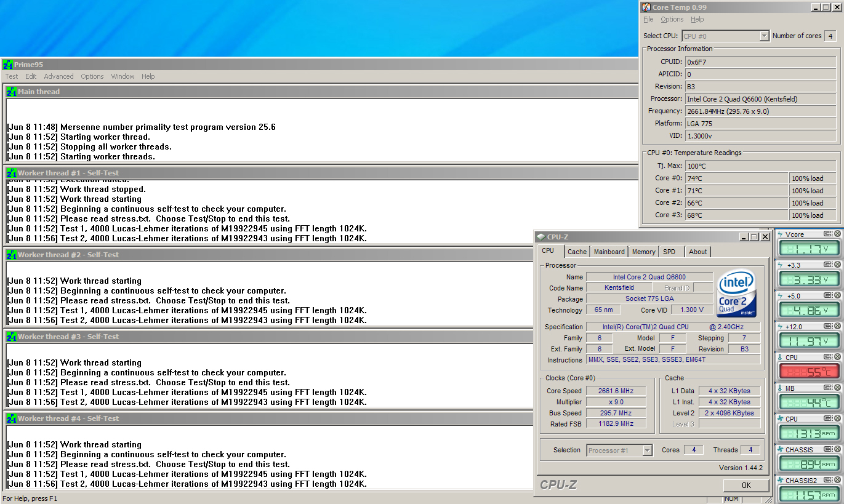Close the MB temperature widget via X icon
The height and width of the screenshot is (504, 844).
click(837, 388)
